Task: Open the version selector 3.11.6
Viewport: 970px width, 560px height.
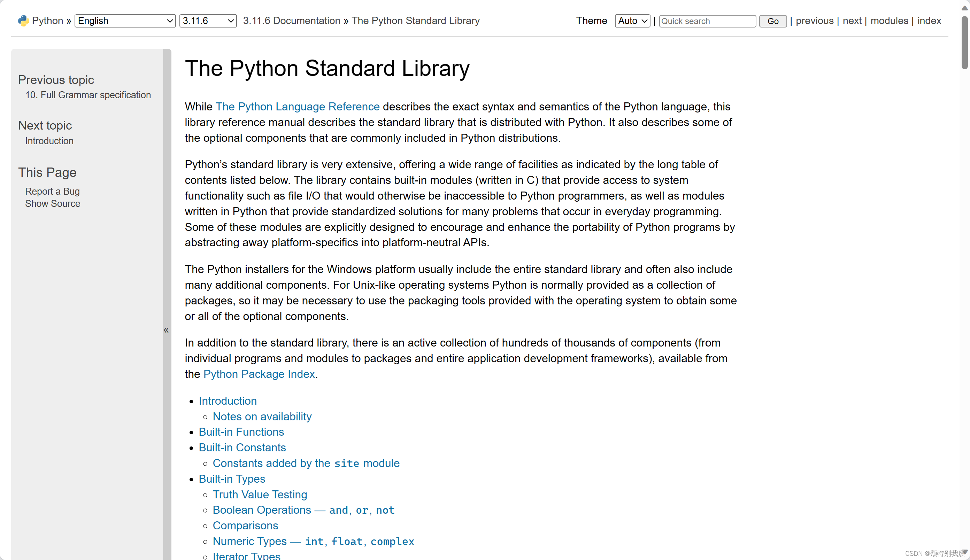Action: (x=207, y=21)
